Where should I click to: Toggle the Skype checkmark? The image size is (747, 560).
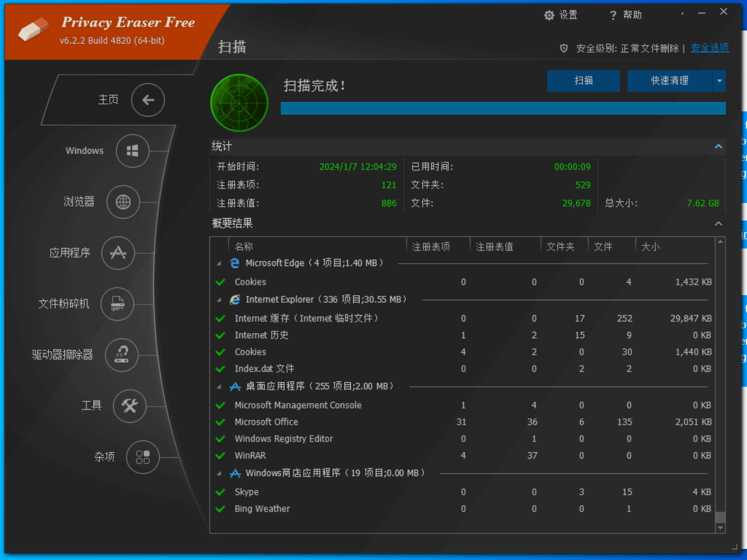click(x=221, y=492)
